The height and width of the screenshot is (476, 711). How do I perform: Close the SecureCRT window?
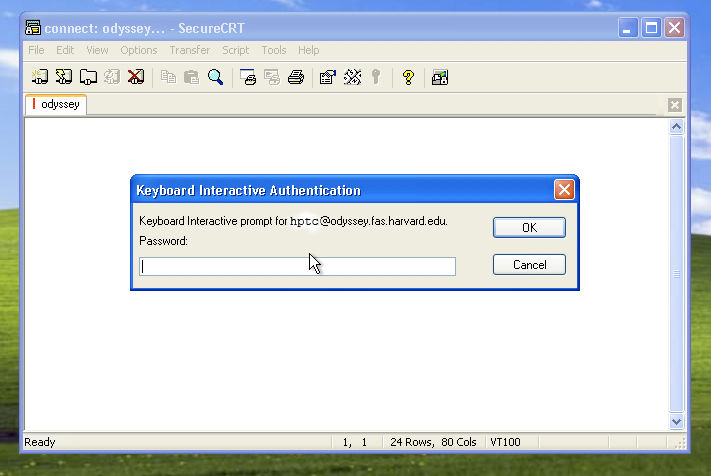674,28
